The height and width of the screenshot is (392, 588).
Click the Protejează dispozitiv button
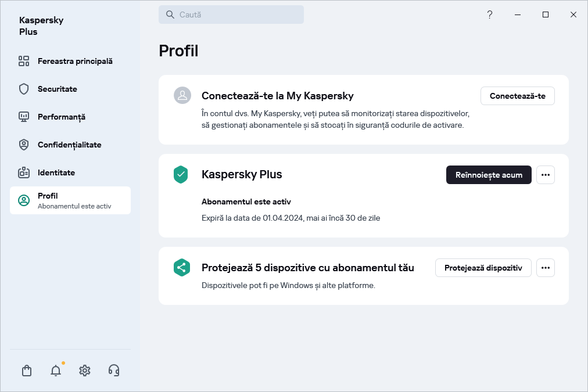point(483,268)
